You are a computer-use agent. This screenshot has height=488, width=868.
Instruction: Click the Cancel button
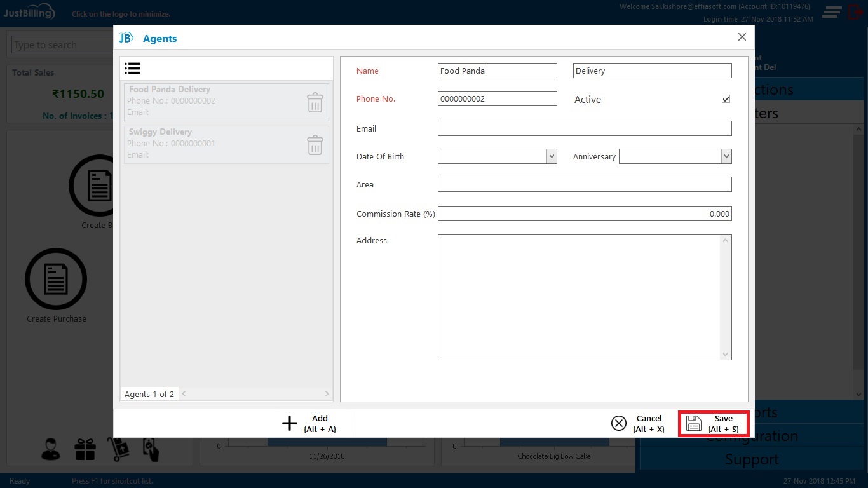coord(639,424)
